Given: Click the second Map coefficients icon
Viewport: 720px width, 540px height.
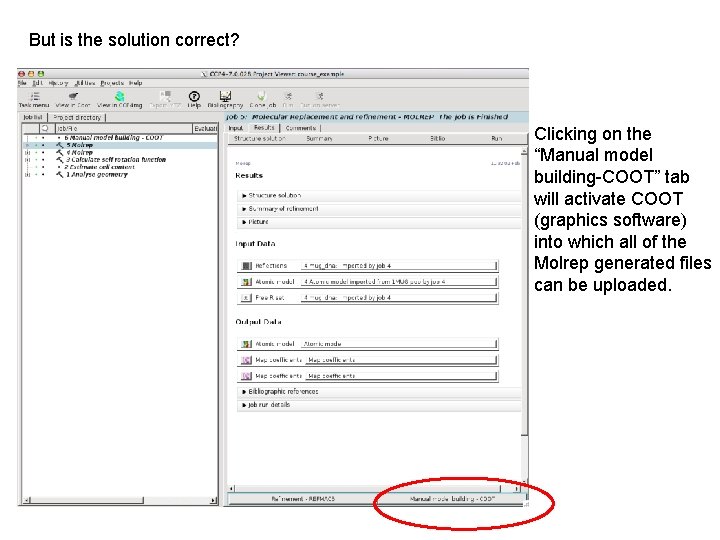Looking at the screenshot, I should click(x=247, y=376).
